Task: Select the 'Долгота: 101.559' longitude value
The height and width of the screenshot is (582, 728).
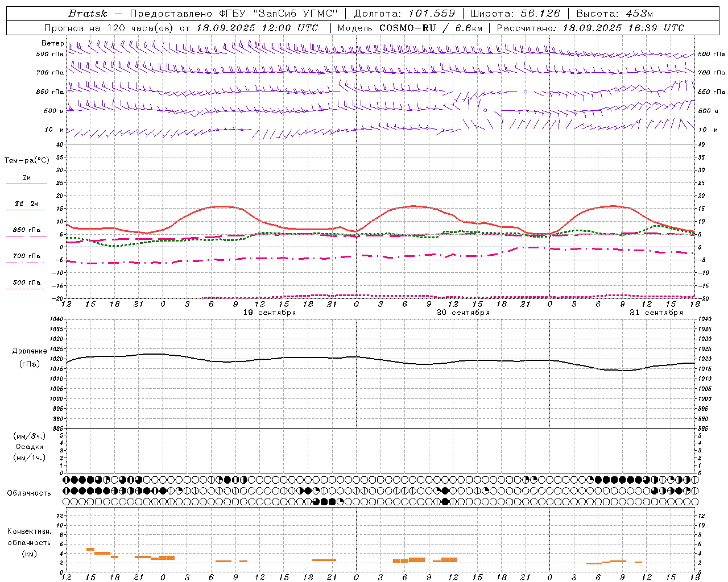Action: 404,14
